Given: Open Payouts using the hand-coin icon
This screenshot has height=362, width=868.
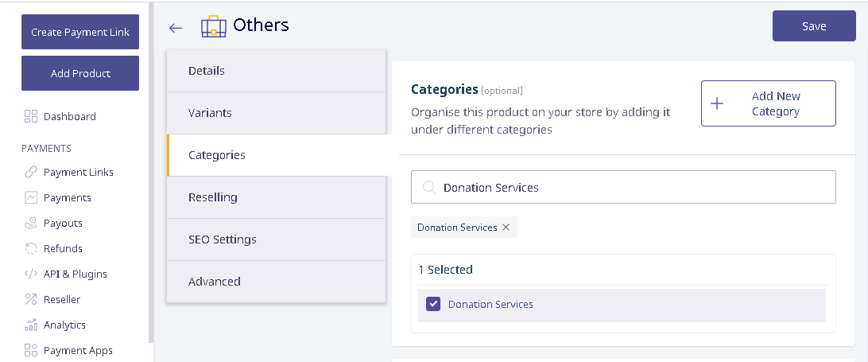Looking at the screenshot, I should (31, 223).
